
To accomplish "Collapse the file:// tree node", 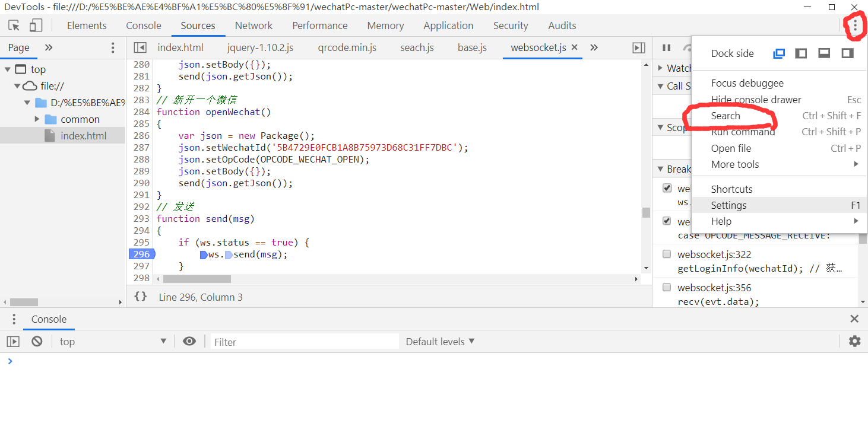I will (x=17, y=86).
